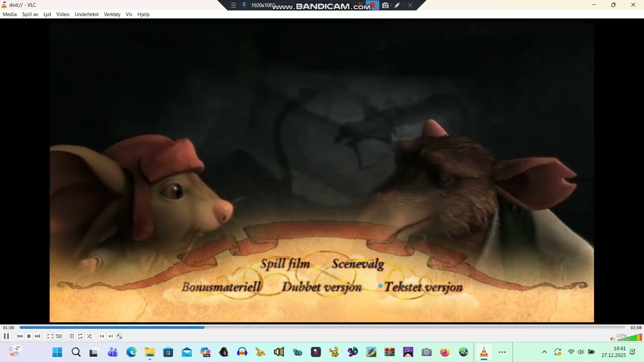Viewport: 644px width, 362px height.
Task: Open the Media menu
Action: click(x=10, y=14)
